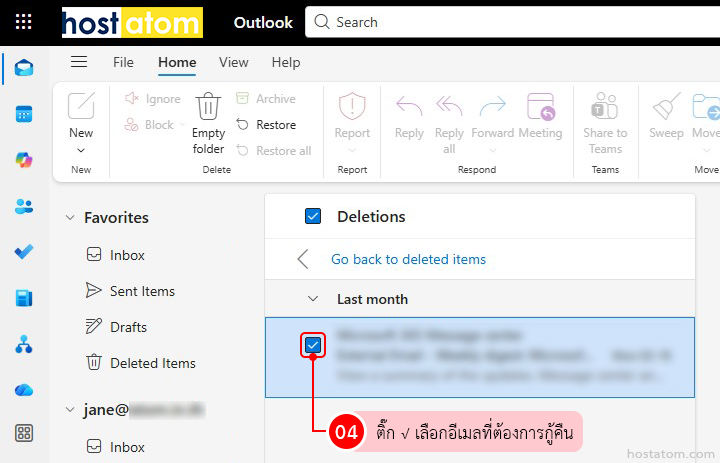Click the Ignore ribbon button
The height and width of the screenshot is (463, 720).
pyautogui.click(x=153, y=98)
